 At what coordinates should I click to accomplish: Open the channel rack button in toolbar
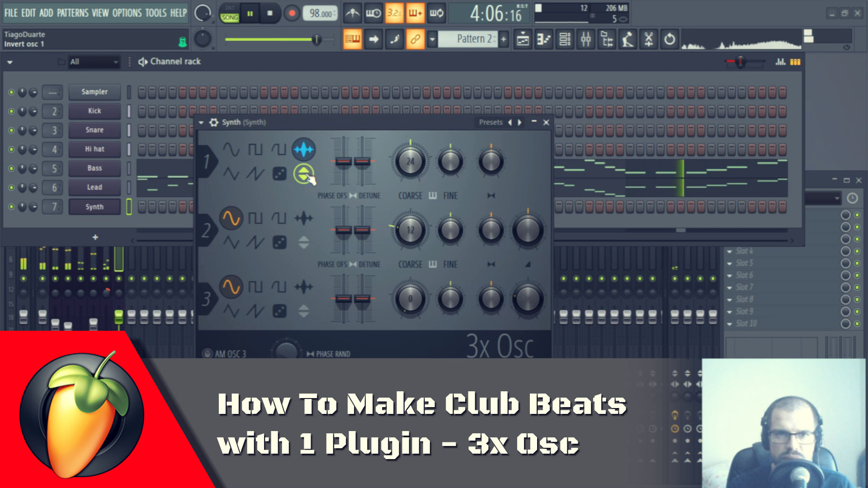point(565,39)
